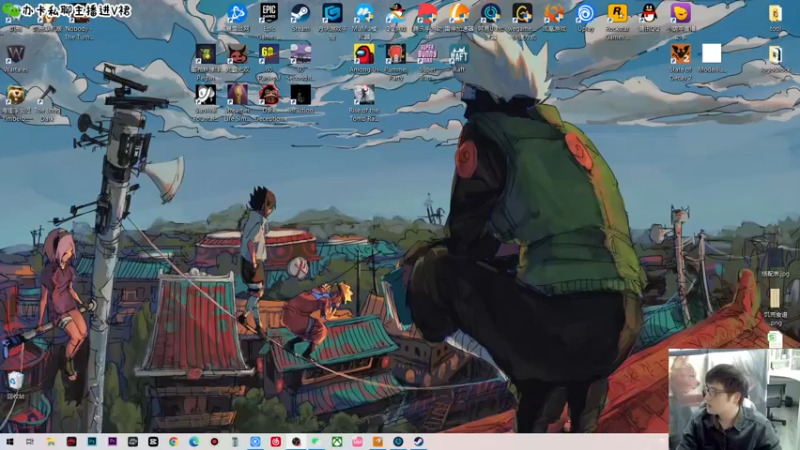Viewport: 800px width, 450px height.
Task: Open the red horned creature game shortcut
Action: point(237,54)
